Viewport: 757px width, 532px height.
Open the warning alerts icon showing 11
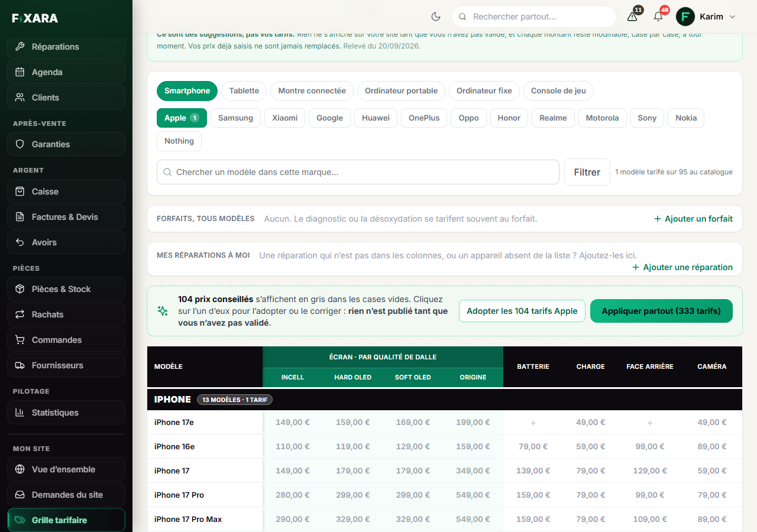(632, 17)
